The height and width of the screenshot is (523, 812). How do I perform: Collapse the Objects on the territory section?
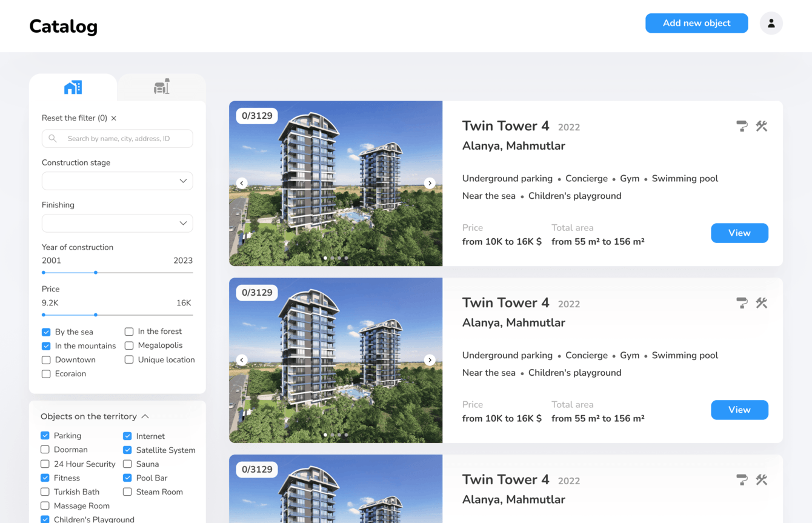coord(145,416)
